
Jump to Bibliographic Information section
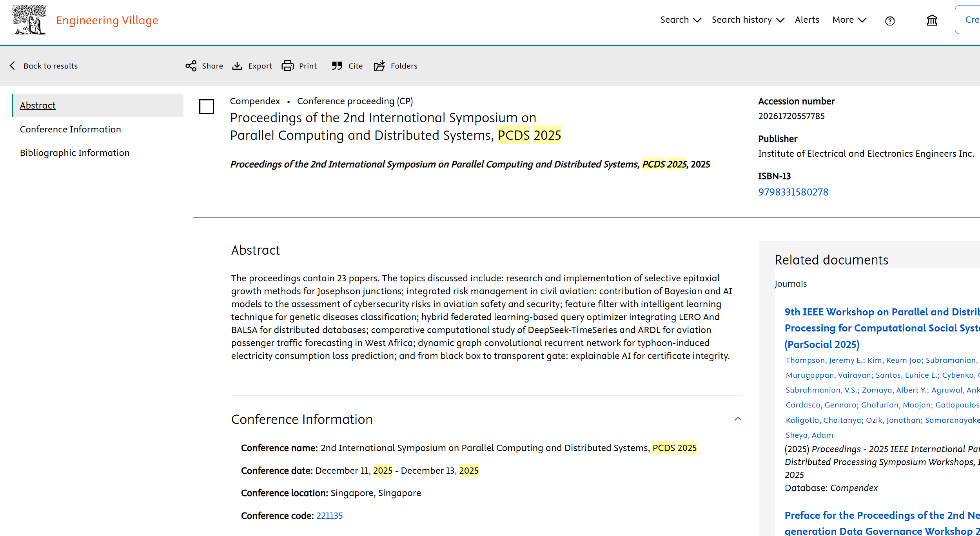tap(74, 153)
